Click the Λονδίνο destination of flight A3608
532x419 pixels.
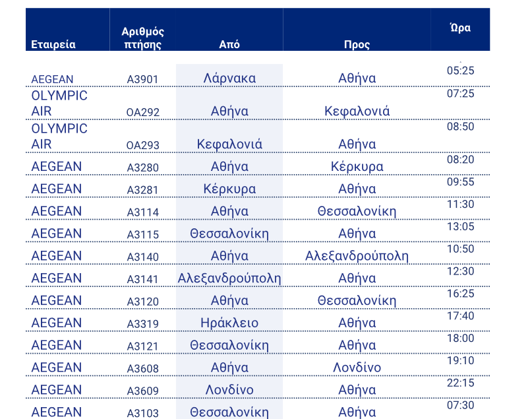(x=357, y=368)
